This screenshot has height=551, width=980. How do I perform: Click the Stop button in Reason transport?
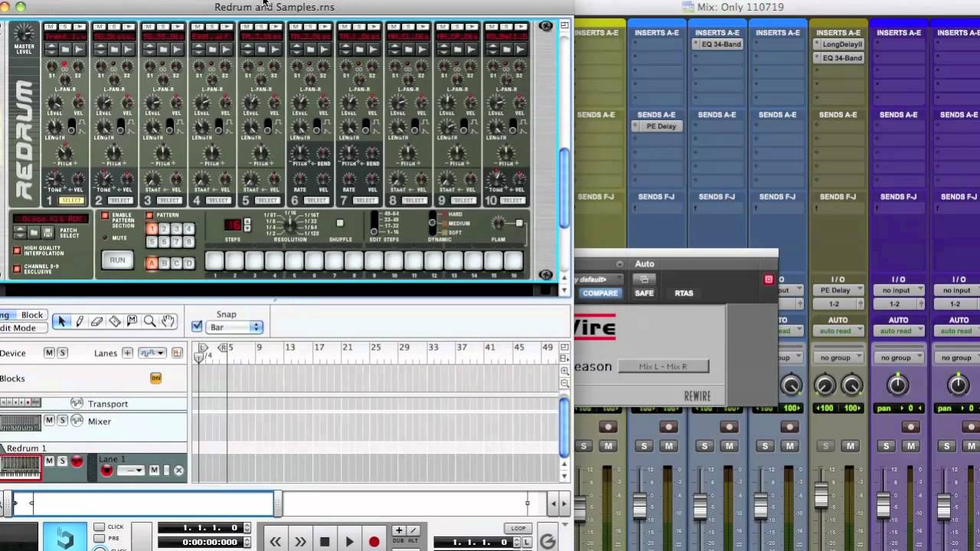[x=325, y=542]
